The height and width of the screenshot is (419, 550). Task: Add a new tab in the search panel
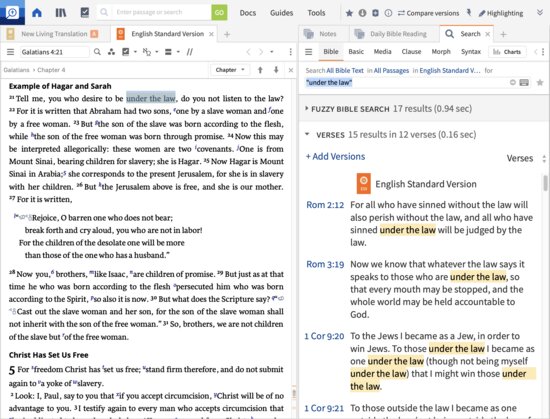pos(503,34)
